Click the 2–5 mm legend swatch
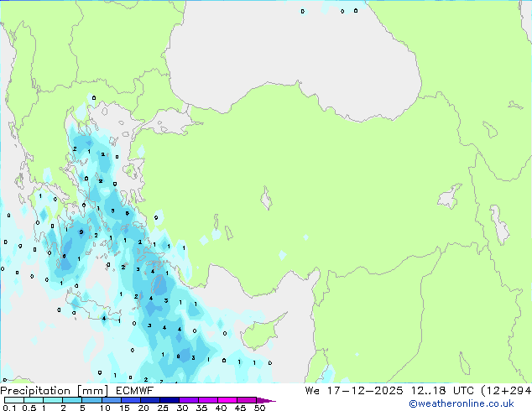Screen dimensions: 532x411 tap(72, 400)
